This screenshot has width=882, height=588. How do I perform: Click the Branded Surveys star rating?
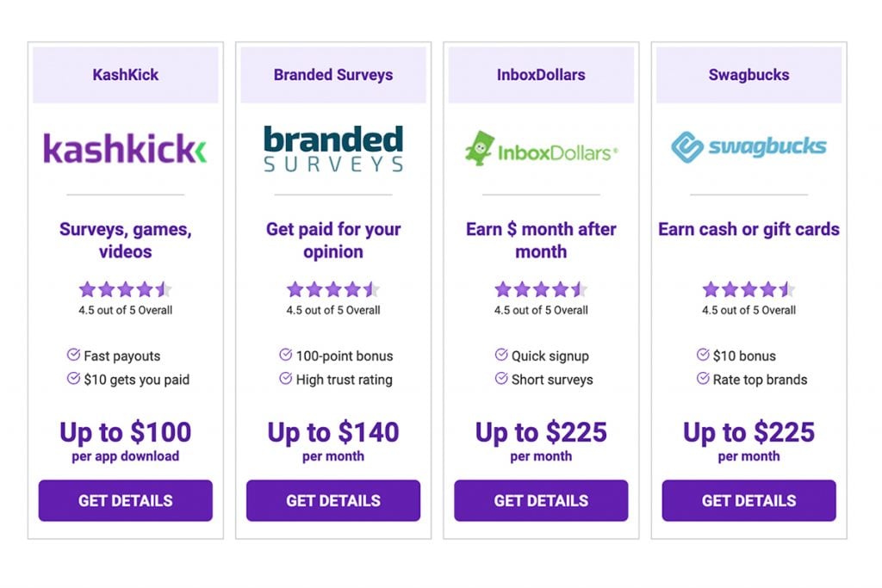click(332, 289)
